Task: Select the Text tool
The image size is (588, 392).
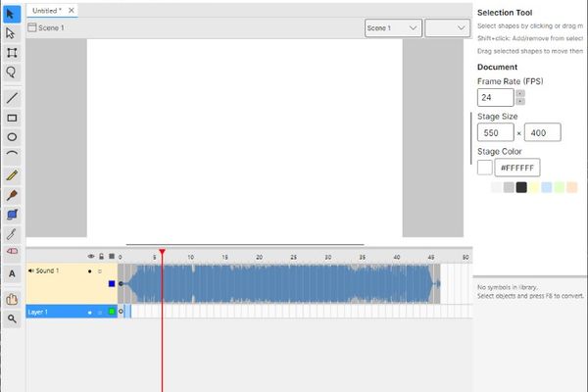Action: [x=12, y=273]
